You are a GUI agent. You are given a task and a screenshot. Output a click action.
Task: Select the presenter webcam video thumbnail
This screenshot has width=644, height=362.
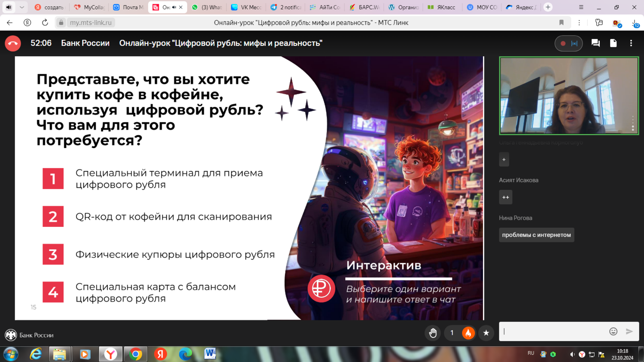[x=569, y=96]
